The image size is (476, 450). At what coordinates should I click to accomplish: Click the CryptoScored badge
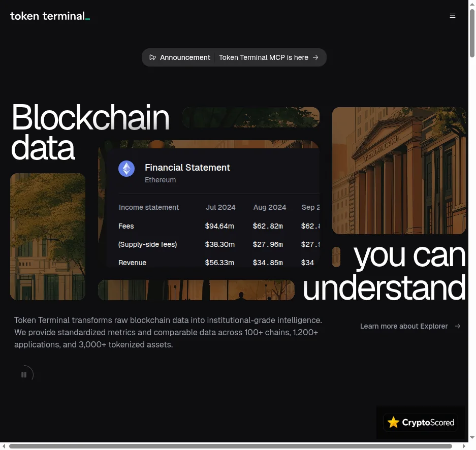(x=421, y=423)
